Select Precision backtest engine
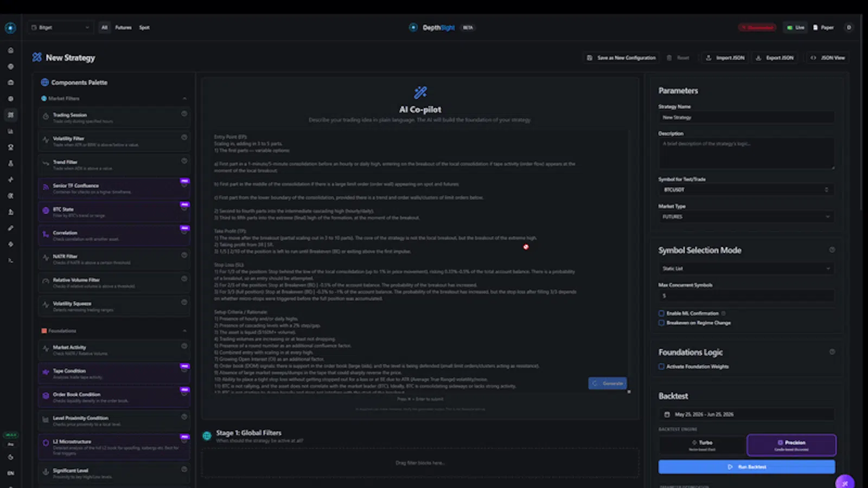 pos(792,445)
